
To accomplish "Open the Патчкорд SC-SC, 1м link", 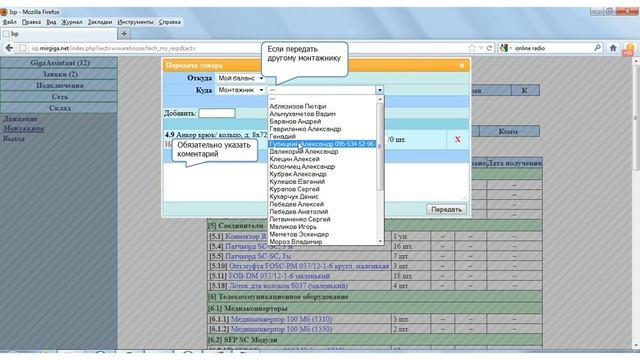I will click(x=258, y=256).
